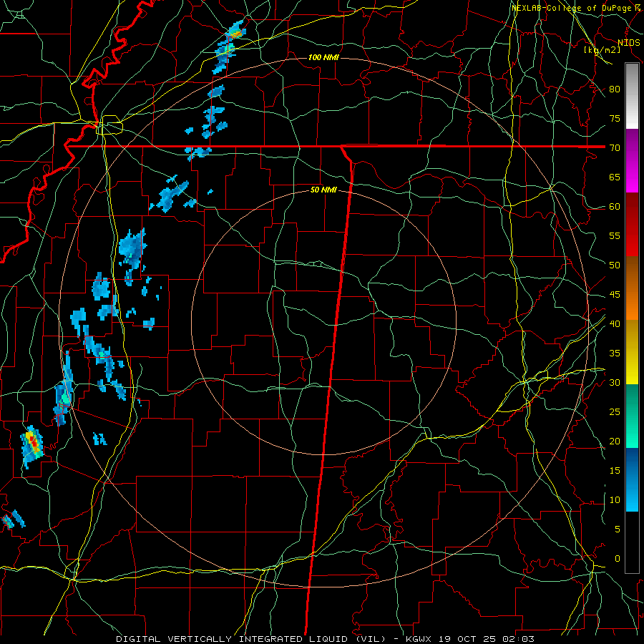This screenshot has height=644, width=644.
Task: Click the scale value 10
Action: pyautogui.click(x=615, y=500)
